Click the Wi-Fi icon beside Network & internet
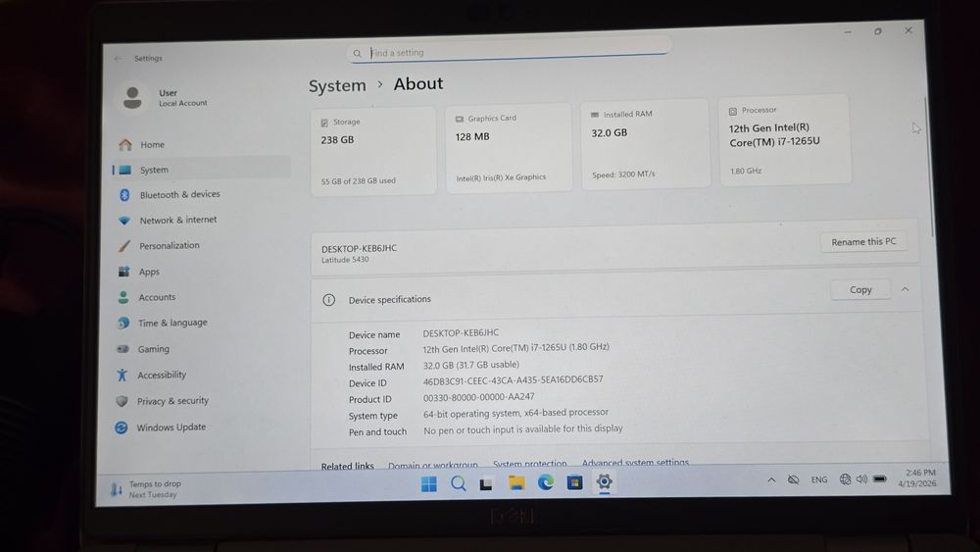This screenshot has height=552, width=980. [124, 221]
